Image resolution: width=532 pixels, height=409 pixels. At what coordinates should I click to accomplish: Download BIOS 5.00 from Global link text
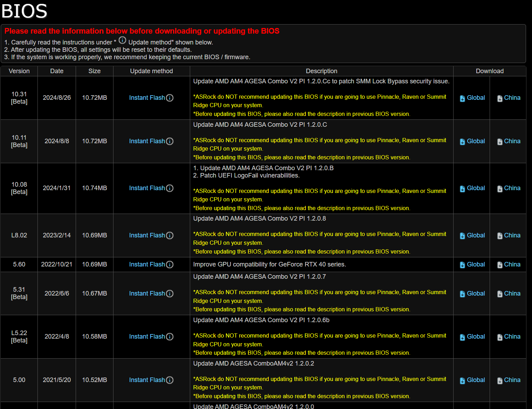(x=476, y=380)
